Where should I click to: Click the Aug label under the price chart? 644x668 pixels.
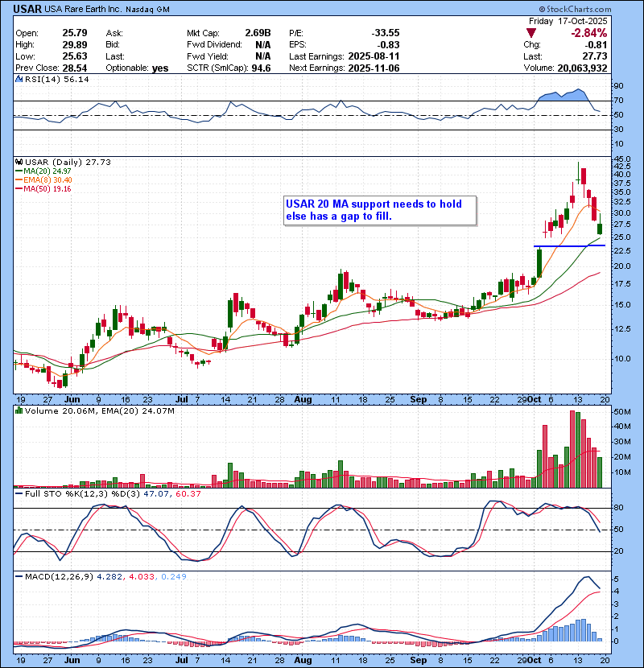pos(303,400)
